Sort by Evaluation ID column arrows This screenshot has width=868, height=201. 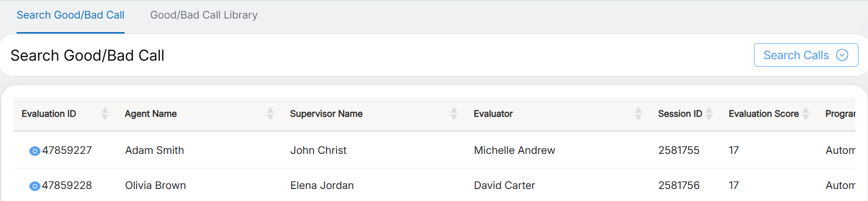click(105, 114)
